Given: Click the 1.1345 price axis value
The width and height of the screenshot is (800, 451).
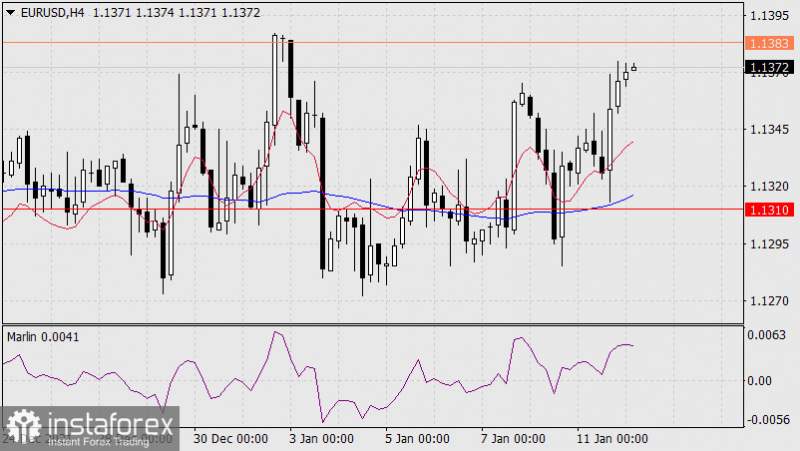Looking at the screenshot, I should coord(769,130).
